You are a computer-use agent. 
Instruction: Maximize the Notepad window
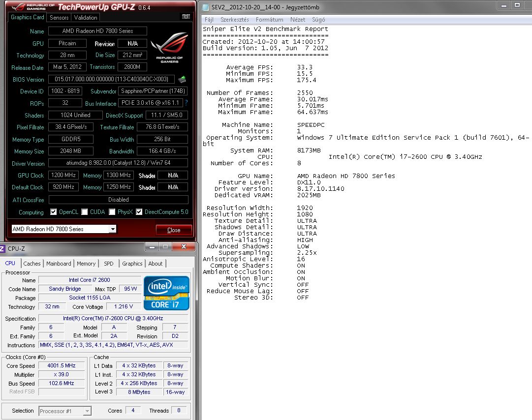tap(517, 5)
